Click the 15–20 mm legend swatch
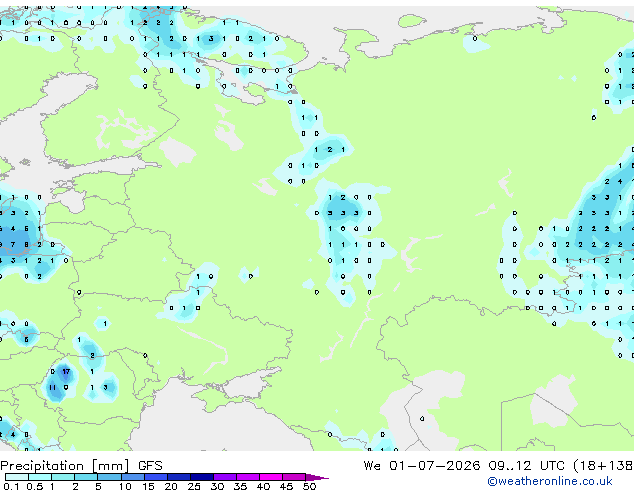Viewport: 634px width, 490px height. [x=155, y=477]
